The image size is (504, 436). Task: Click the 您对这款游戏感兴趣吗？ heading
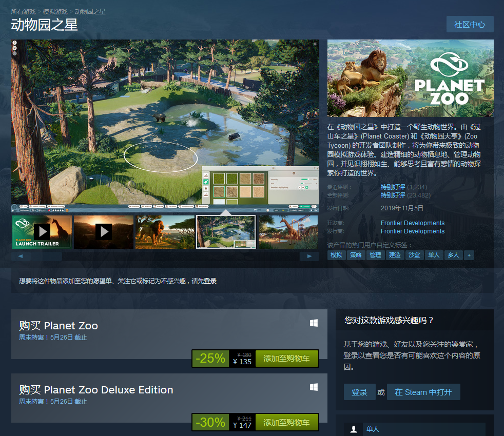click(x=389, y=321)
